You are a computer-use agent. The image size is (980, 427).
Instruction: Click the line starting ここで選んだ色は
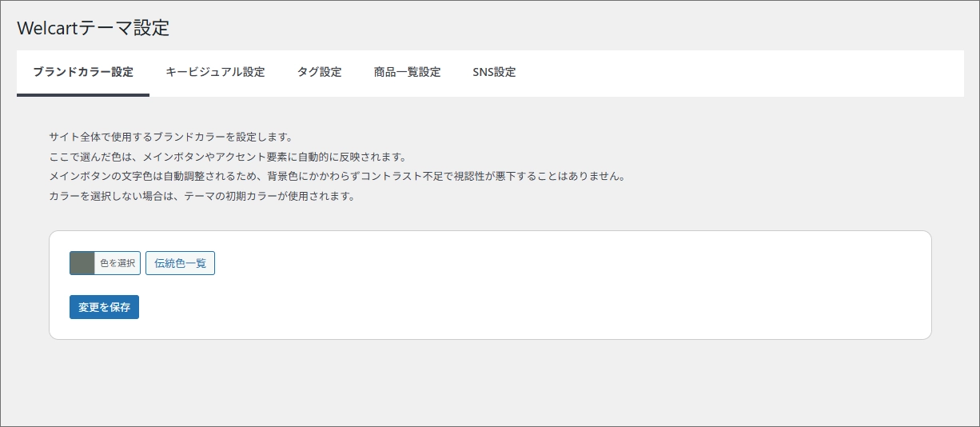228,156
